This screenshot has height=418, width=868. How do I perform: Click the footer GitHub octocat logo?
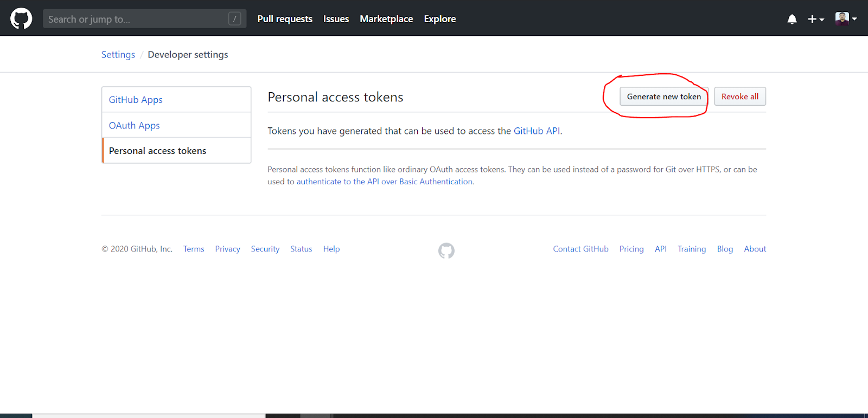[x=446, y=250]
